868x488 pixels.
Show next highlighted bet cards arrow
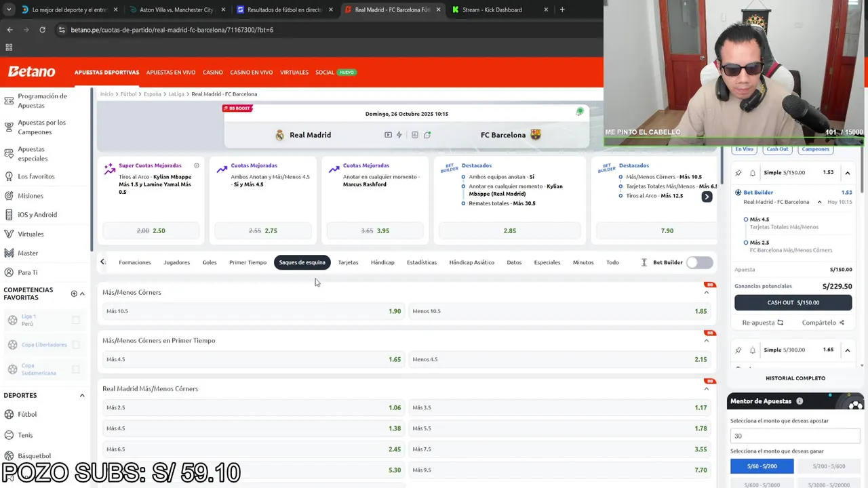[707, 197]
